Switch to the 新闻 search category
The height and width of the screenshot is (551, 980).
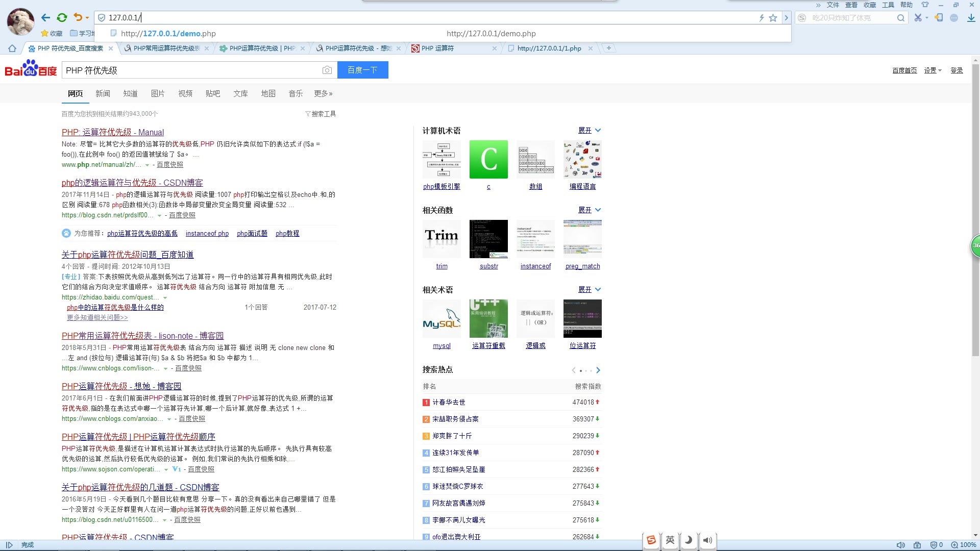pos(103,93)
